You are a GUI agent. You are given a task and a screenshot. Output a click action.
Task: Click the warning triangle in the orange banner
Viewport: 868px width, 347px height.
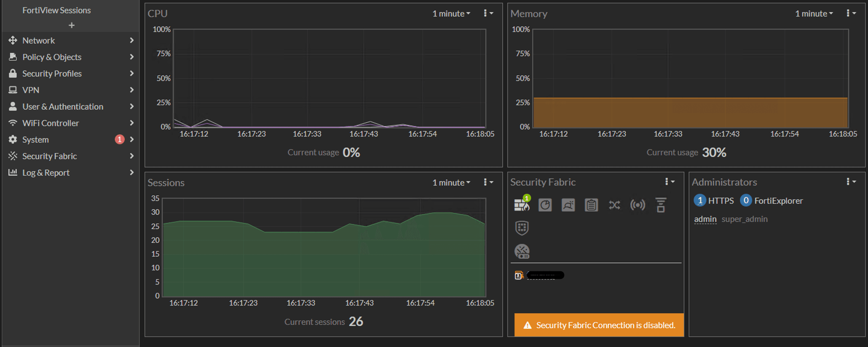click(x=527, y=325)
